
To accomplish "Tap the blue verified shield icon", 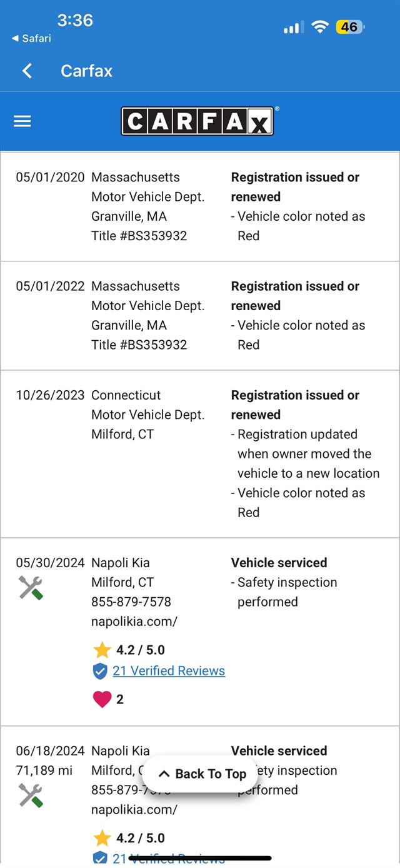I will 100,671.
